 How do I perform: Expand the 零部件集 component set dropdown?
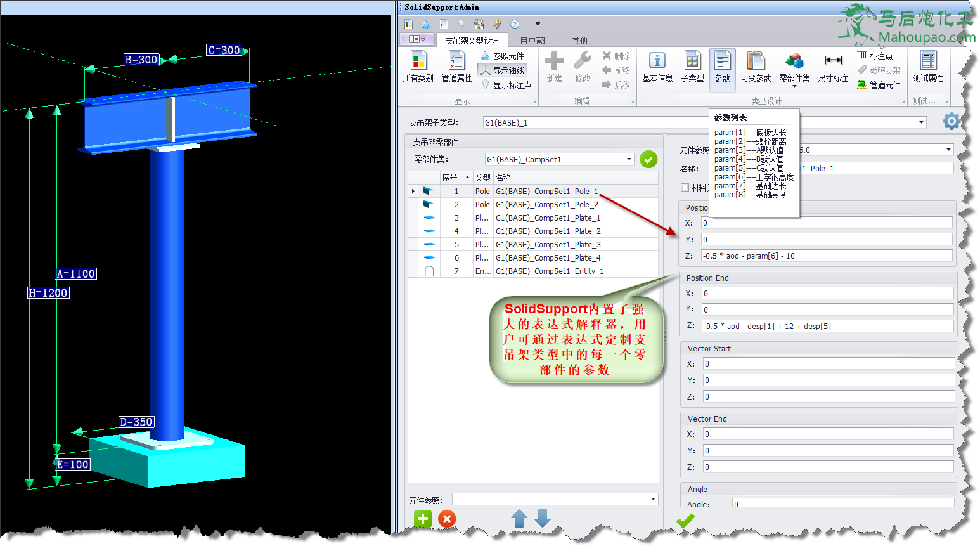tap(794, 87)
